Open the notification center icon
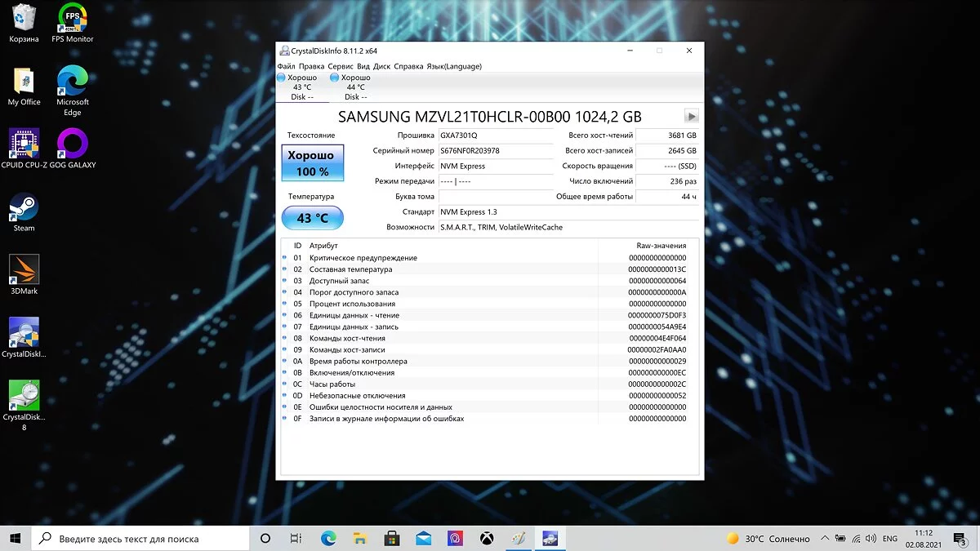Viewport: 980px width, 551px height. 961,538
